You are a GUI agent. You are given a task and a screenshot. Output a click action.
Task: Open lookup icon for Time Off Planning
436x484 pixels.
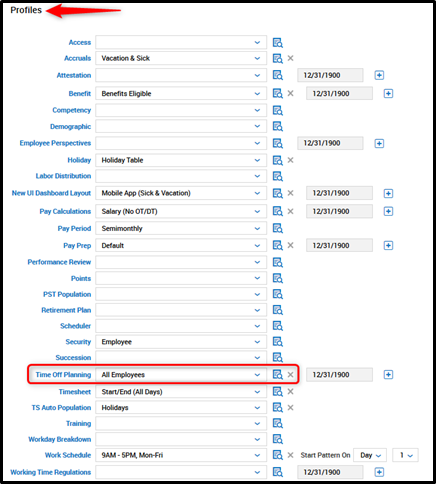[277, 375]
